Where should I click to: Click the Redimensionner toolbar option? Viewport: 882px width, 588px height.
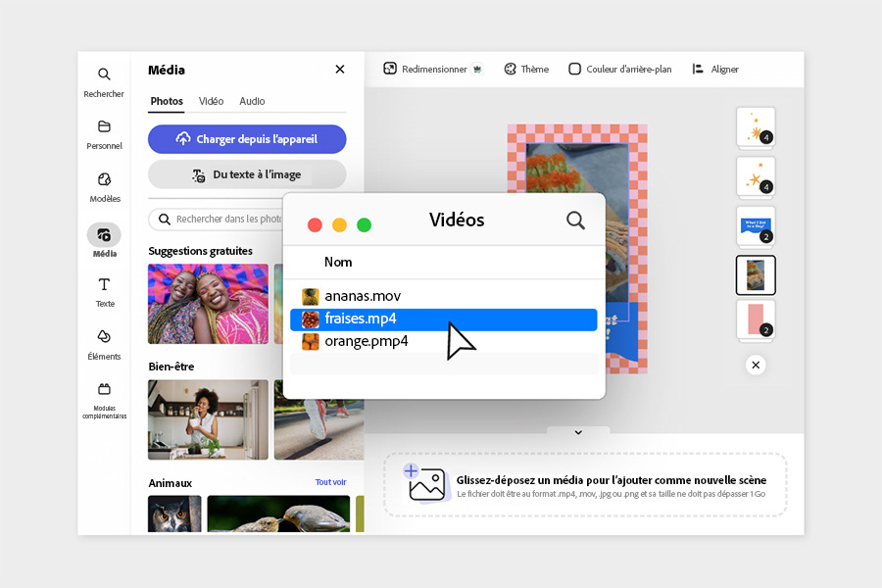click(425, 70)
